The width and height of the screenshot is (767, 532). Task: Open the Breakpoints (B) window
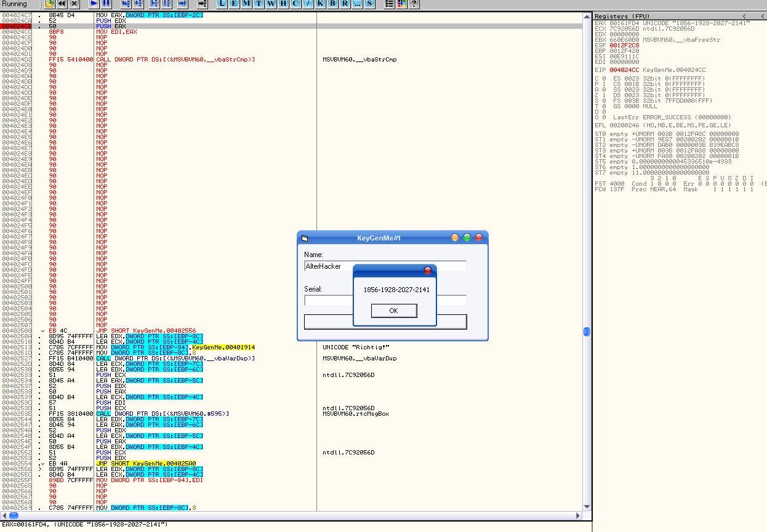333,4
